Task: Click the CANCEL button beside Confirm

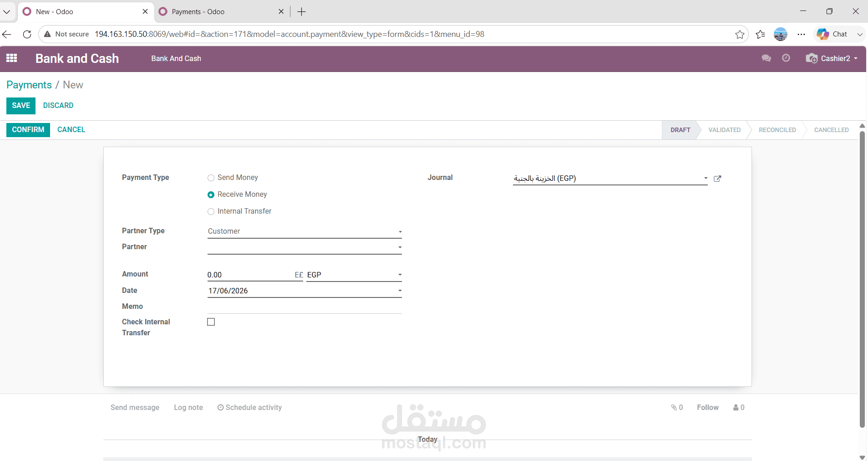Action: click(x=71, y=130)
